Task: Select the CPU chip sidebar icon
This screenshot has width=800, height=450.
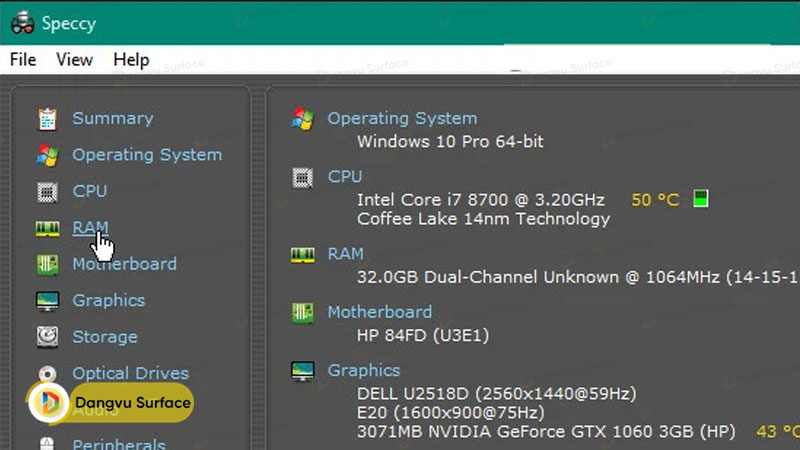Action: coord(47,192)
